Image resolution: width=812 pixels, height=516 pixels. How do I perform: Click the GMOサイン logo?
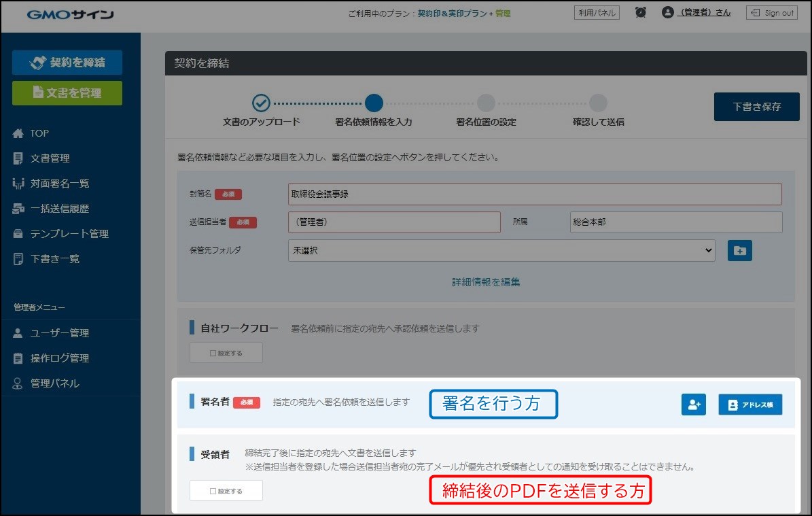tap(71, 14)
